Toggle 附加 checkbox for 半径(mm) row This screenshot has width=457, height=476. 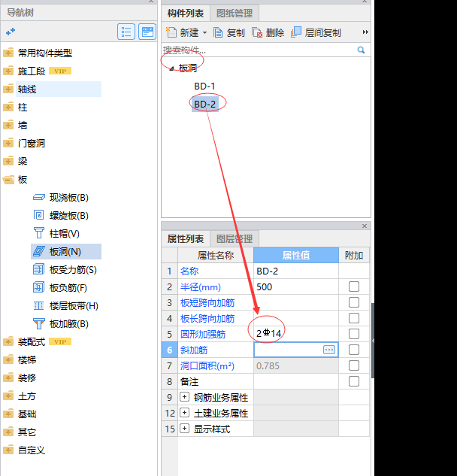[354, 287]
